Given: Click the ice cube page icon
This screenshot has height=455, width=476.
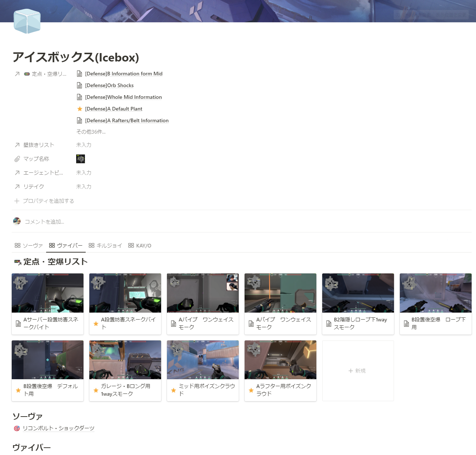Looking at the screenshot, I should (x=27, y=21).
